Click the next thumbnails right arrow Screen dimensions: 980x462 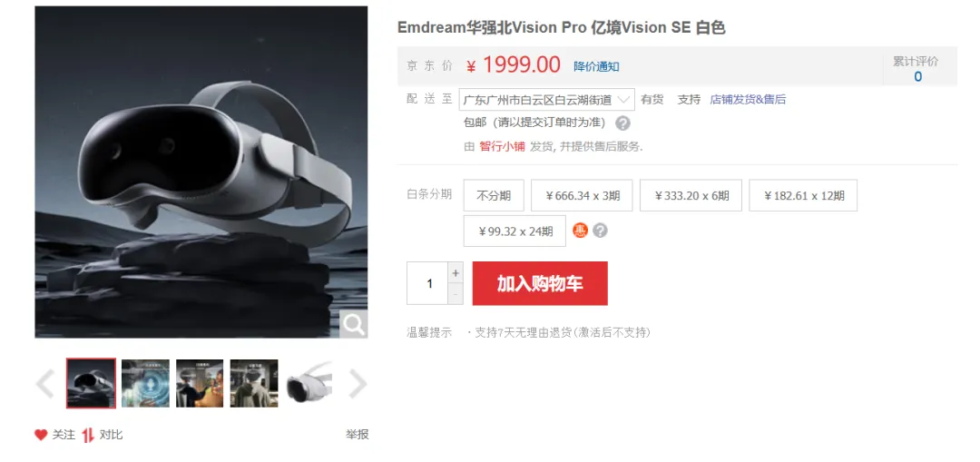click(357, 383)
